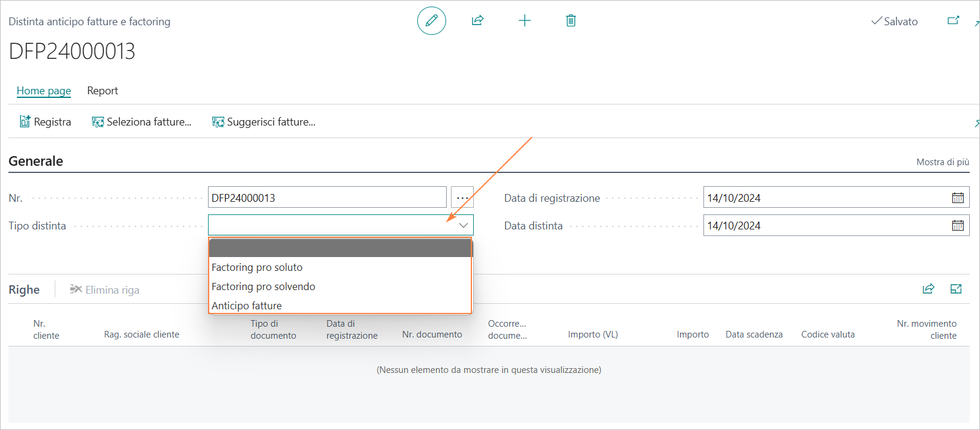980x430 pixels.
Task: Click the ellipsis button beside Nr. field
Action: pos(462,198)
